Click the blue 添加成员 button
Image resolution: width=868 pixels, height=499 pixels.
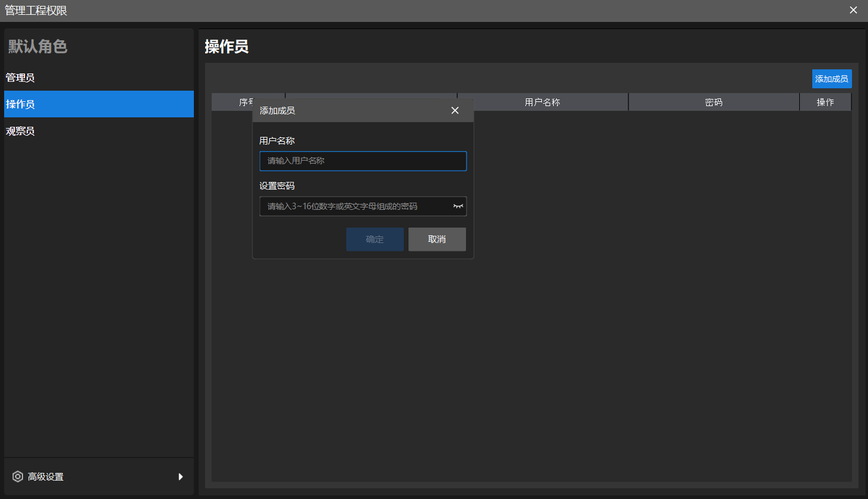[831, 78]
